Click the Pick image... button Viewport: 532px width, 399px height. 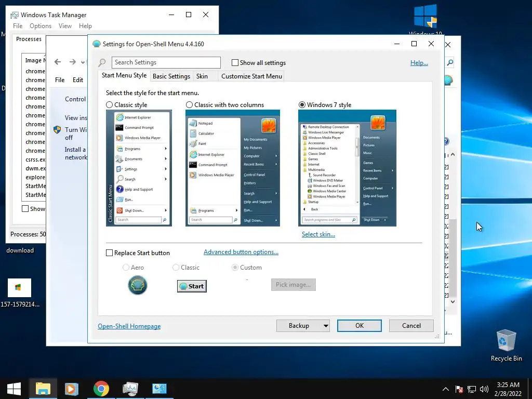293,285
